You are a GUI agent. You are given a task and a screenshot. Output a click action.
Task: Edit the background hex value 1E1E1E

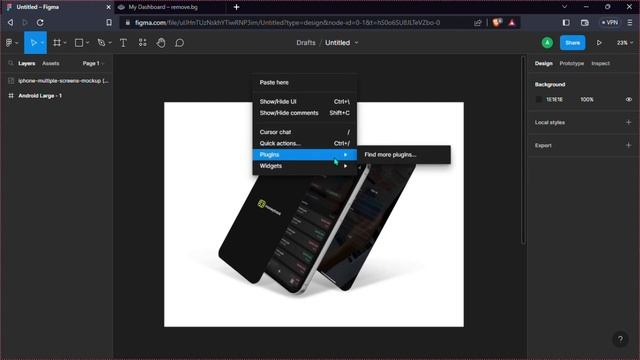click(554, 100)
